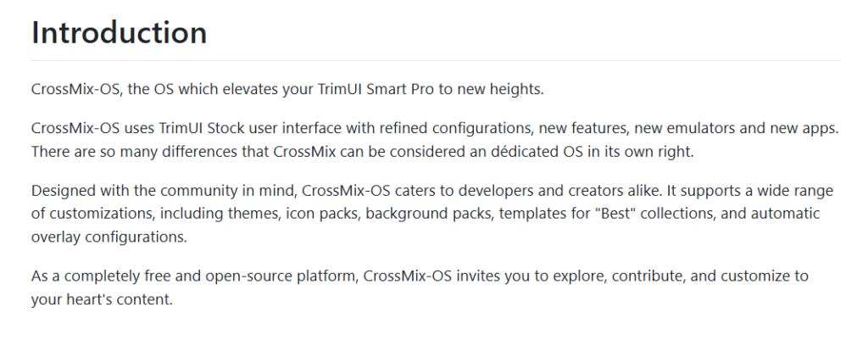Click the words TrimUI Smart Pro

pos(376,90)
